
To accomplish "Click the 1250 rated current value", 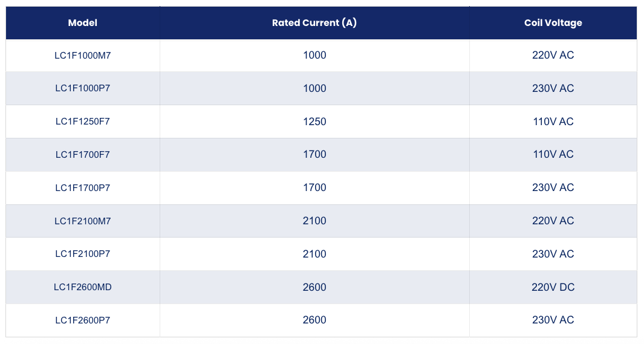I will point(314,122).
